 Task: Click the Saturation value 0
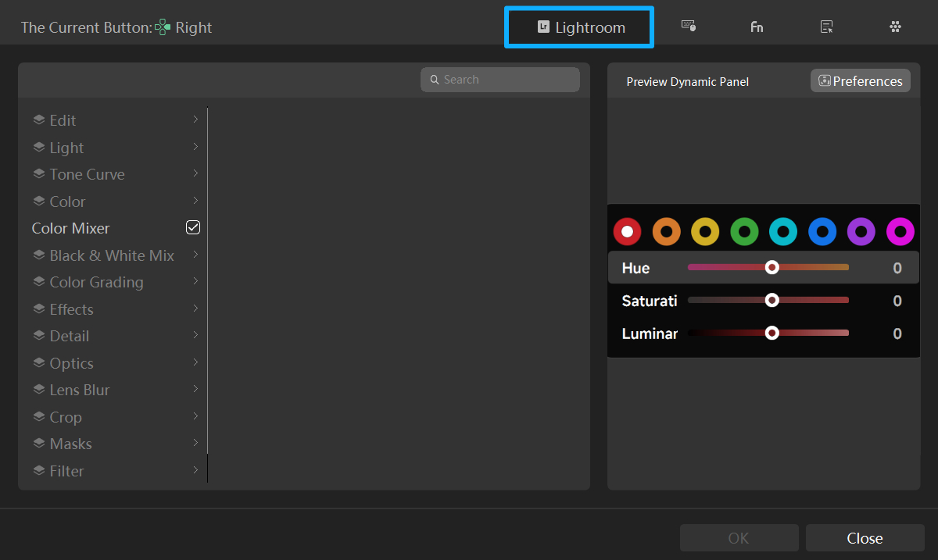coord(897,301)
